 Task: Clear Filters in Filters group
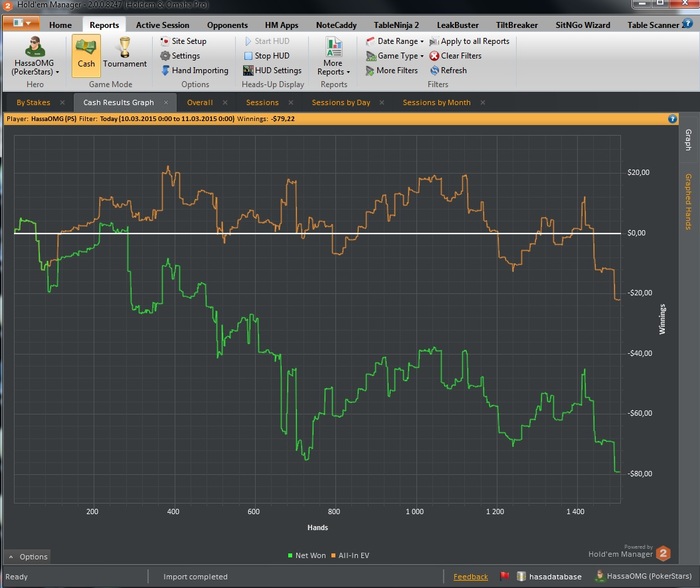point(460,56)
